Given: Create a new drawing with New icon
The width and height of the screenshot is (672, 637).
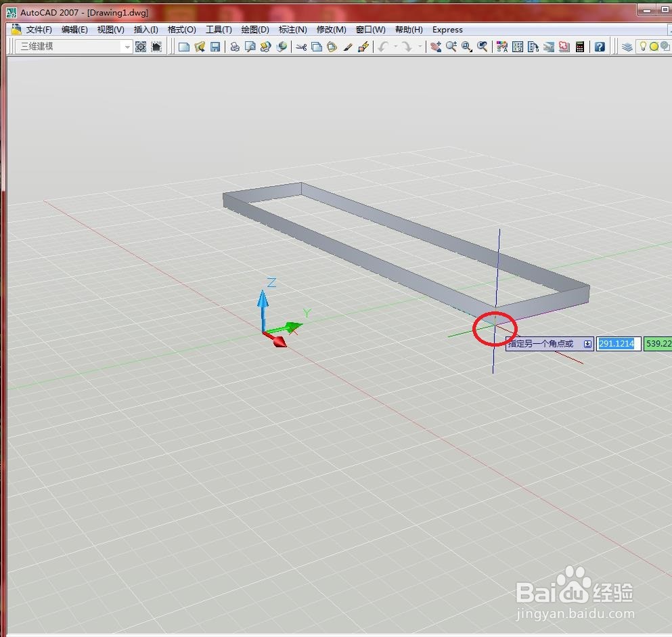Looking at the screenshot, I should point(184,47).
